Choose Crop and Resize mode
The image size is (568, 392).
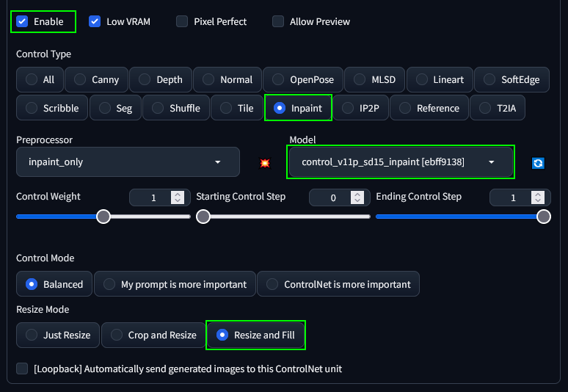tap(153, 335)
